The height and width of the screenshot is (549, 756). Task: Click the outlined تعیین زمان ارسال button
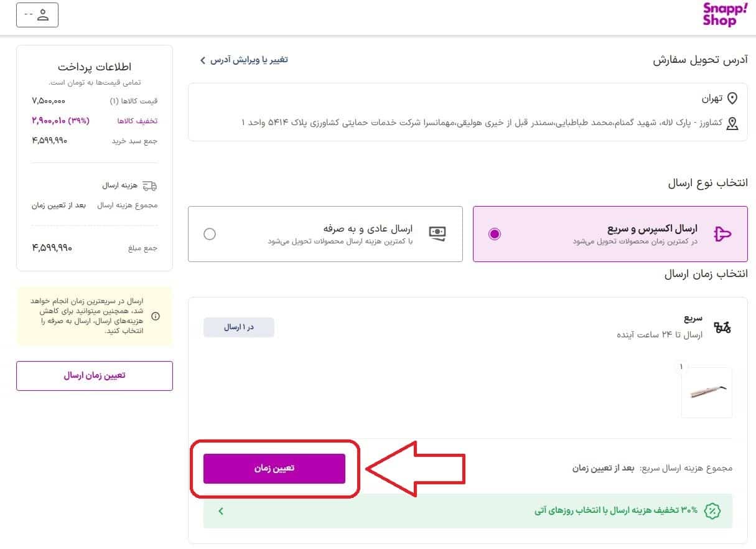click(95, 376)
